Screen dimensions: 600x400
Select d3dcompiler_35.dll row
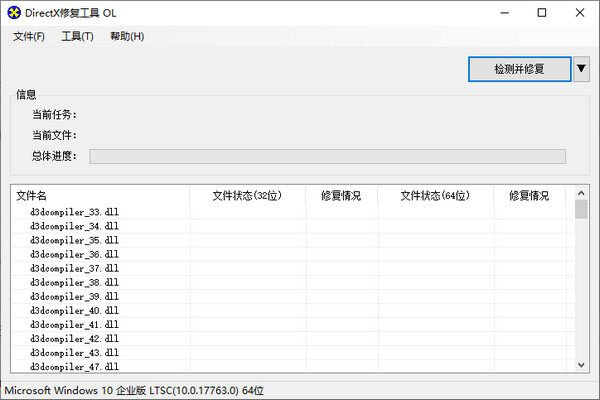pos(293,240)
